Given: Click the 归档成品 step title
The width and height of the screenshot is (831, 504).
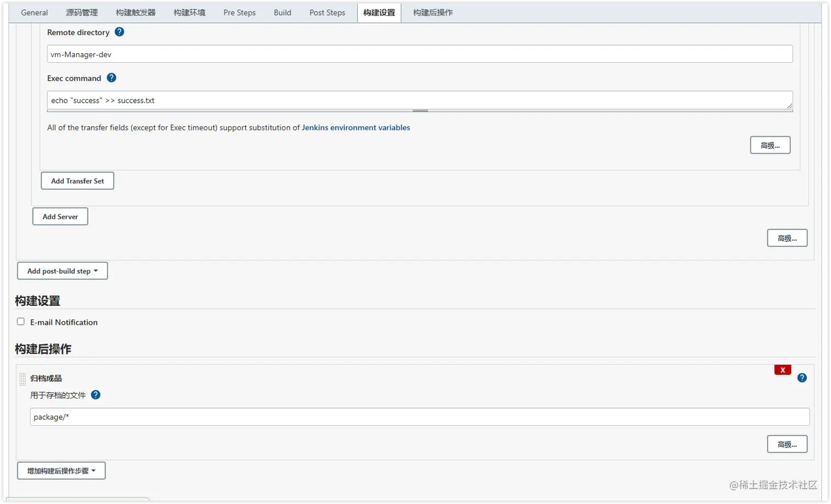Looking at the screenshot, I should (46, 378).
